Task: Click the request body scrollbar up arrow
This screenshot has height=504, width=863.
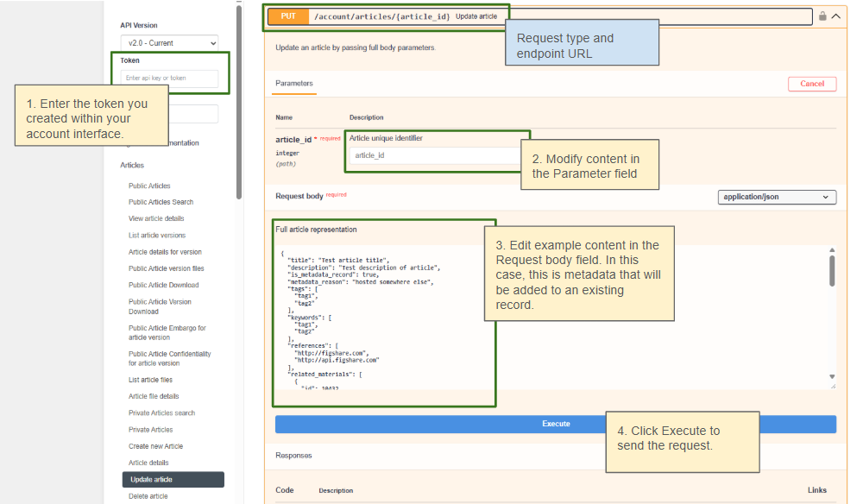Action: click(x=832, y=249)
